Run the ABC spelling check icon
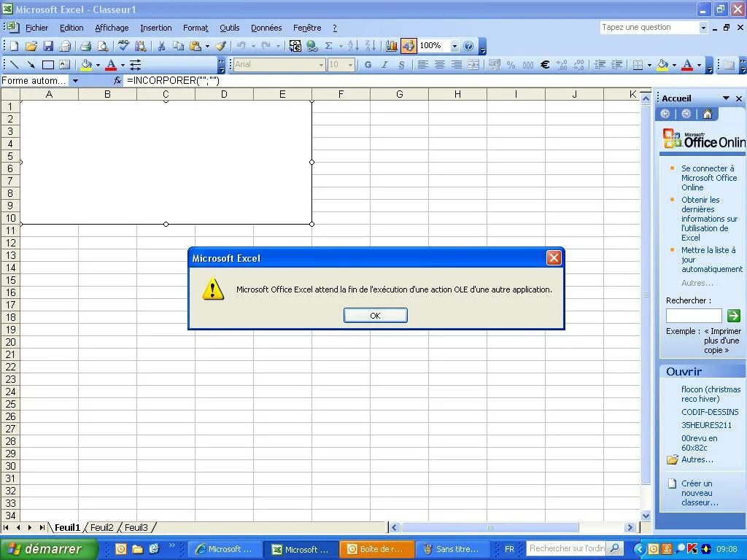747x560 pixels. click(x=124, y=46)
